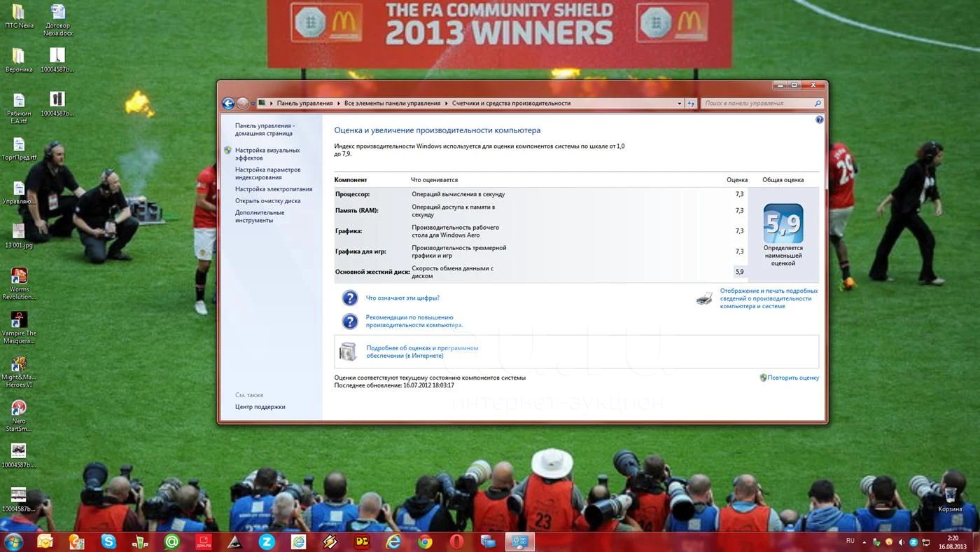Open "Настройка электропитания" link

click(x=274, y=189)
